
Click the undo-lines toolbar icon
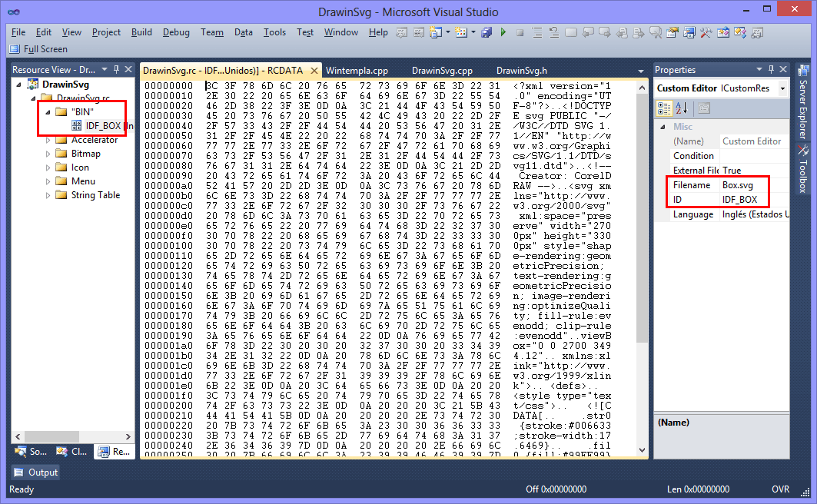(x=554, y=33)
